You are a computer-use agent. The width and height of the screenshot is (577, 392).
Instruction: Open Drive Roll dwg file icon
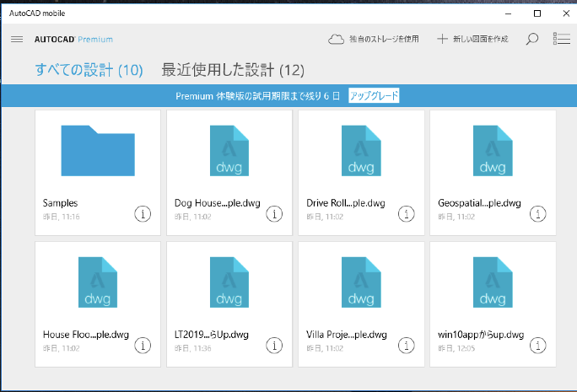361,151
